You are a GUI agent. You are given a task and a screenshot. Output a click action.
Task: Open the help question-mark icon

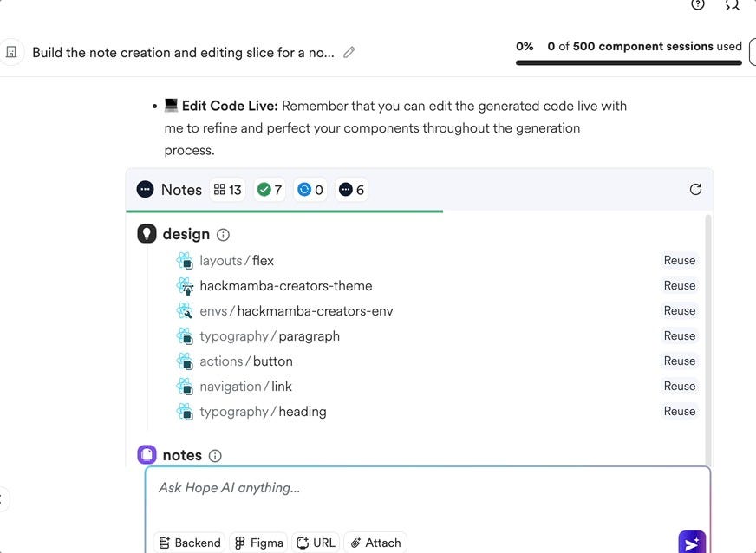pyautogui.click(x=698, y=5)
